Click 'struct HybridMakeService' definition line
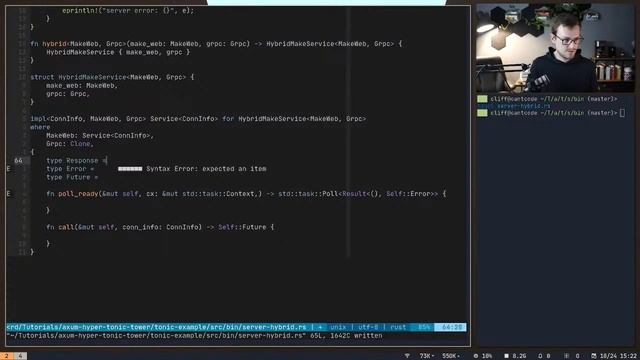Screen dimensions: 640x360 coord(112,77)
